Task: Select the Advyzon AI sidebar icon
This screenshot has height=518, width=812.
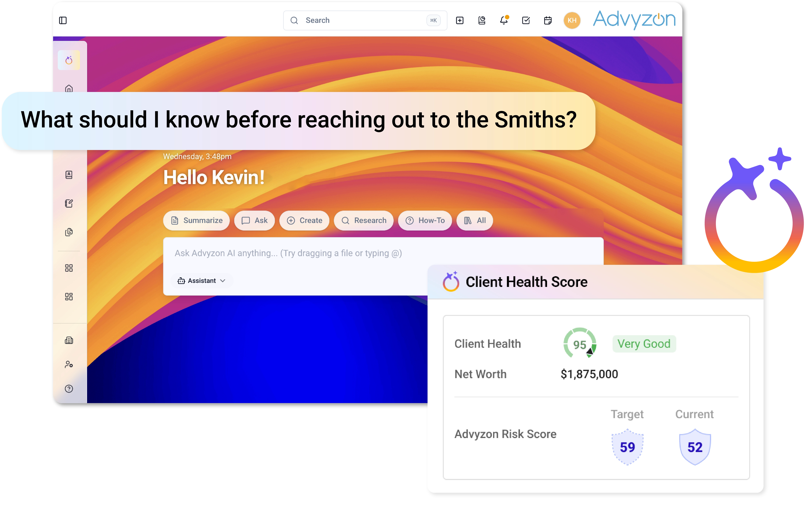Action: [x=69, y=60]
